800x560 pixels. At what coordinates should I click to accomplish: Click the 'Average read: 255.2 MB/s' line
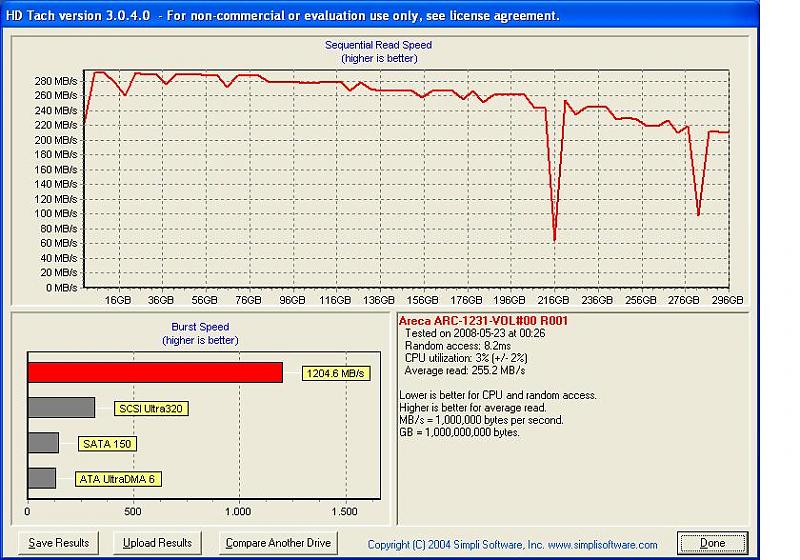pyautogui.click(x=465, y=370)
